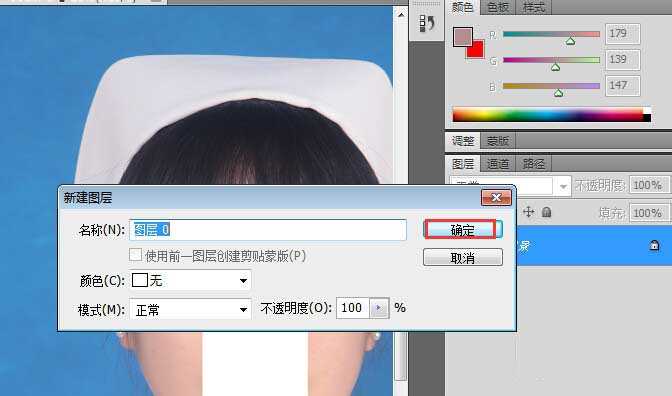
Task: Click the 取消 button in the dialog
Action: (x=462, y=258)
